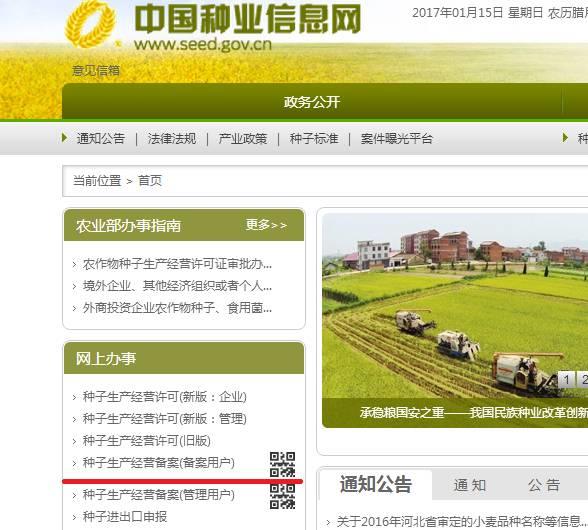This screenshot has height=530, width=588.
Task: Switch to 公 告 tab in notices
Action: coord(544,485)
